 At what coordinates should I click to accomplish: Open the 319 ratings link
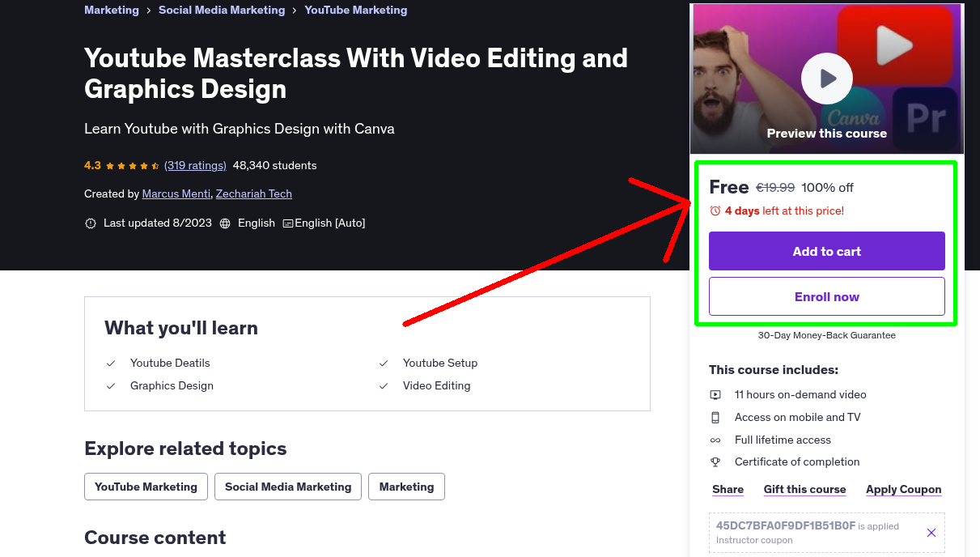195,165
